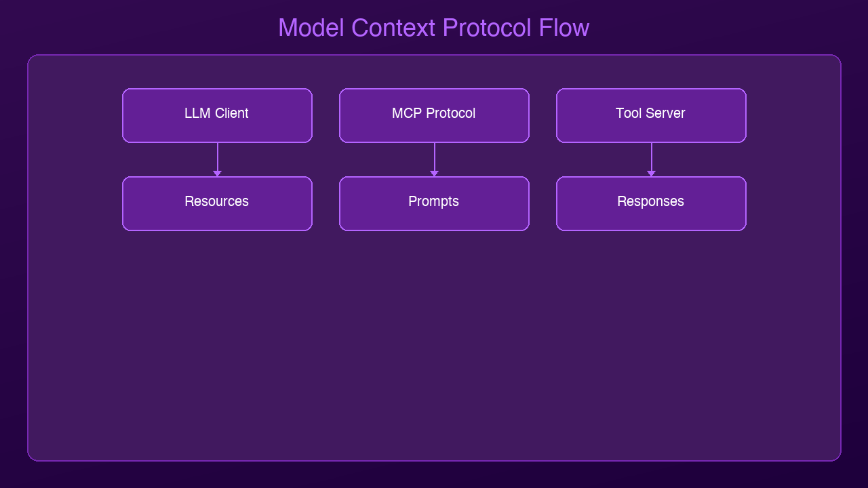The height and width of the screenshot is (488, 868).
Task: Click arrowhead pointing into Resources node
Action: tap(217, 174)
